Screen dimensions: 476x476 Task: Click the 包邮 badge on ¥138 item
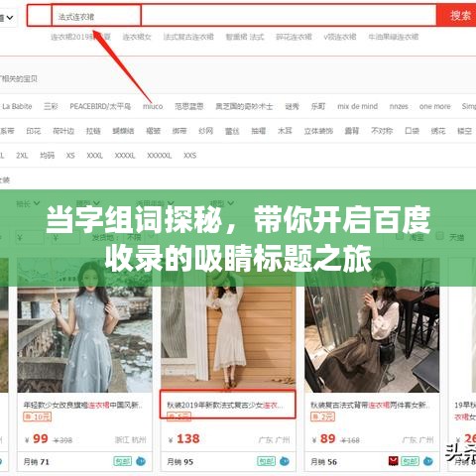[x=267, y=461]
